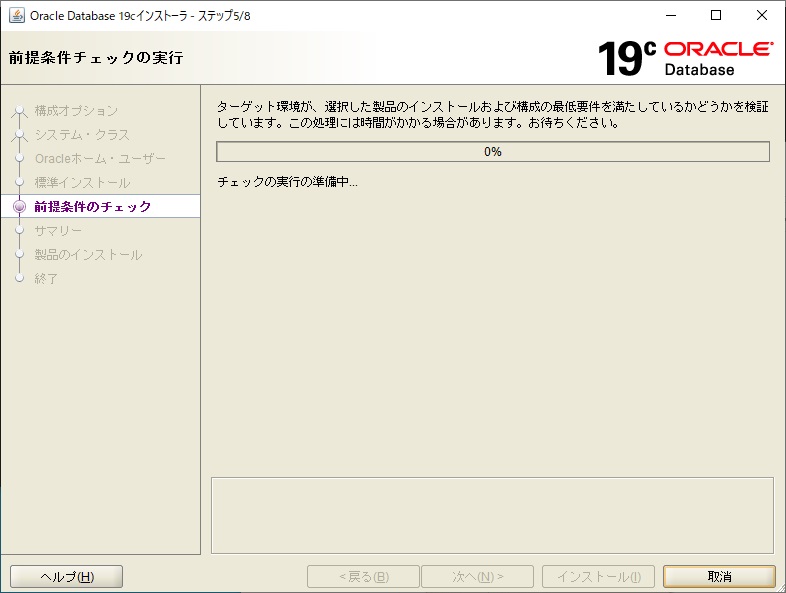
Task: Minimize the Oracle installer window
Action: click(x=671, y=16)
